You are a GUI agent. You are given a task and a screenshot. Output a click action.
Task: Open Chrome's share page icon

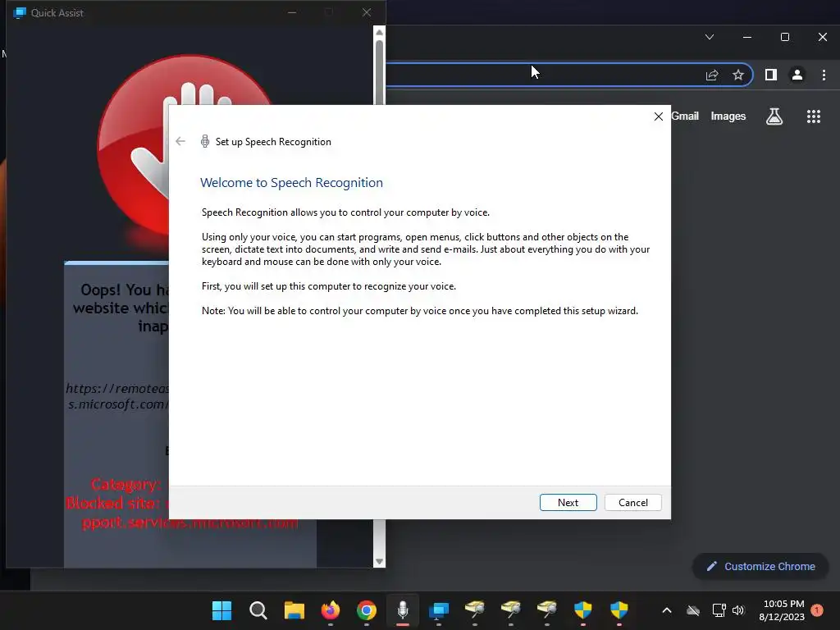point(711,75)
